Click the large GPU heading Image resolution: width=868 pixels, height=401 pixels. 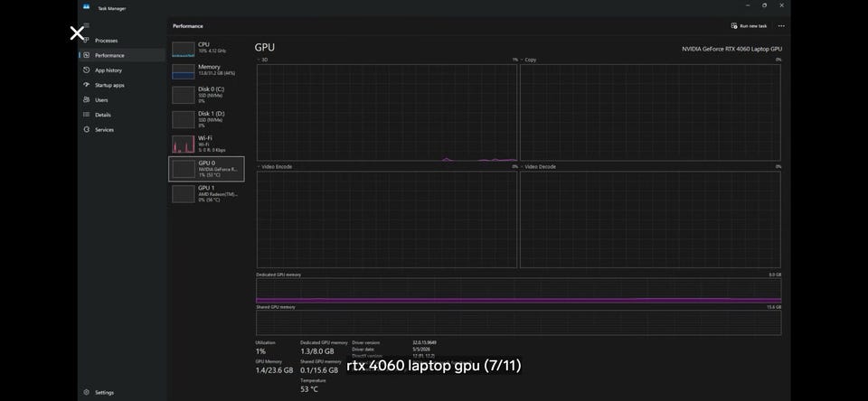point(265,48)
